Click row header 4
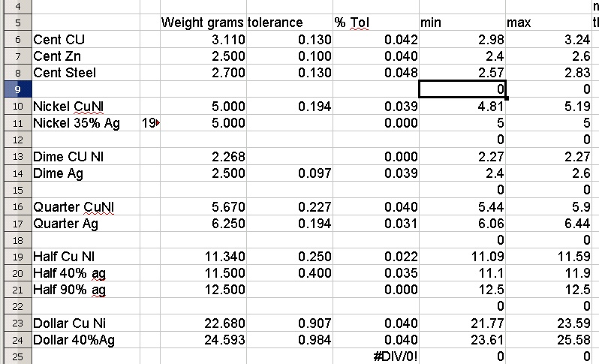The width and height of the screenshot is (599, 364). (15, 6)
